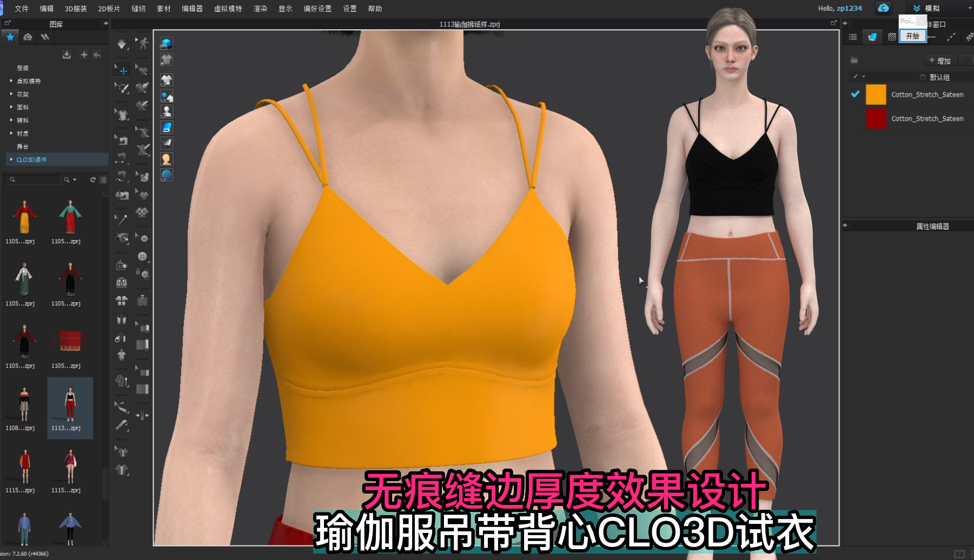Screen dimensions: 974x560
Task: Click the 属性编辑器 panel header
Action: pyautogui.click(x=932, y=226)
